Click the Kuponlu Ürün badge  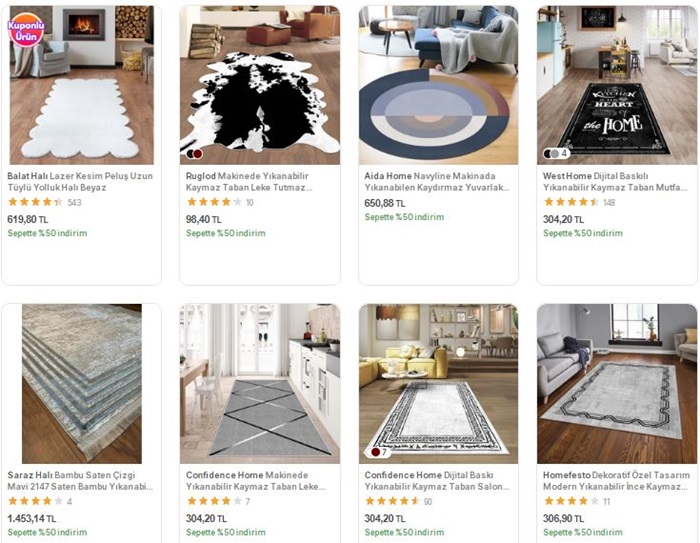pos(26,29)
